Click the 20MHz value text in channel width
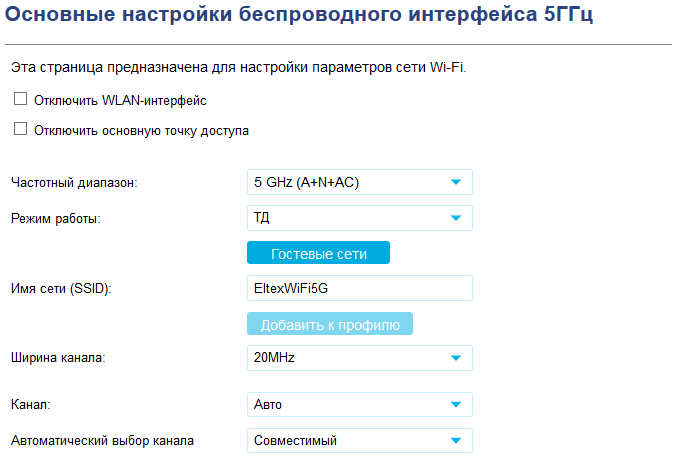Image resolution: width=680 pixels, height=459 pixels. pos(275,357)
